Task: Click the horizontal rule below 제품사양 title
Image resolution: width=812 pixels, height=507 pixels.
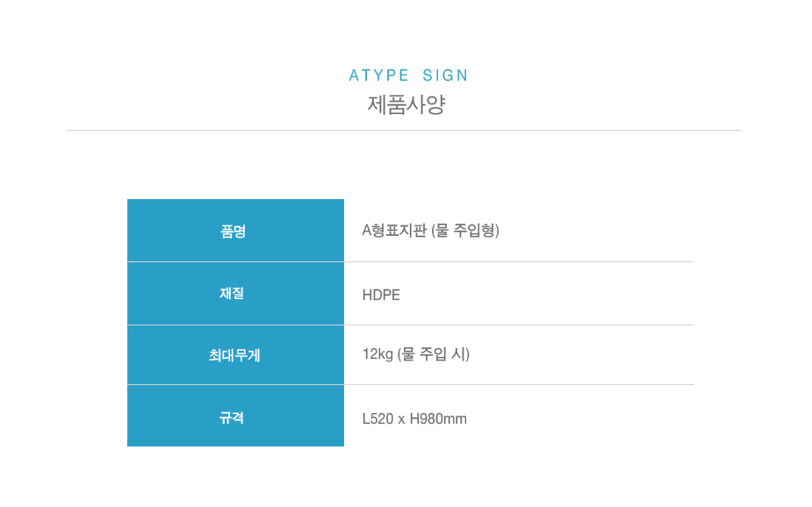Action: 404,130
